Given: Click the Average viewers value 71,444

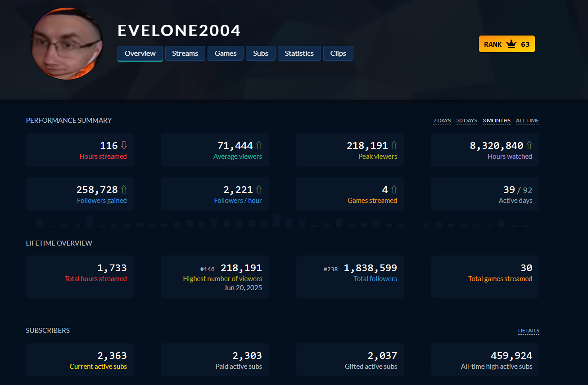Looking at the screenshot, I should pos(235,145).
